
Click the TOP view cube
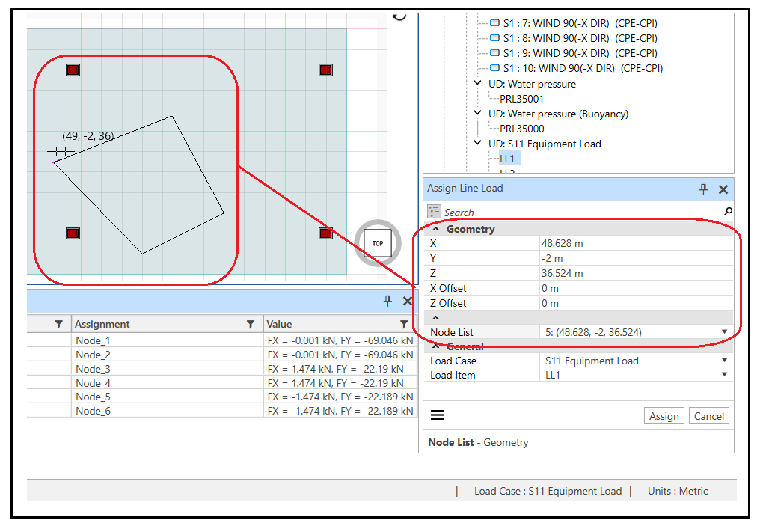click(378, 243)
